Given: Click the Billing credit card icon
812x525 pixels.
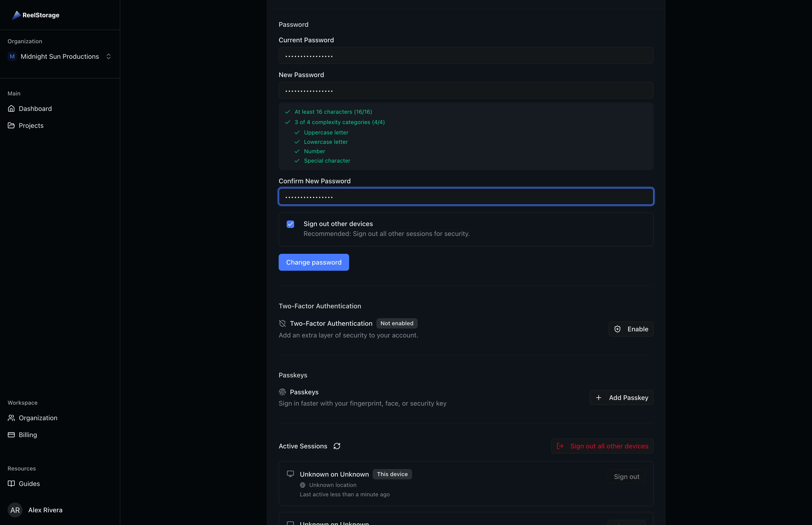Looking at the screenshot, I should click(11, 434).
